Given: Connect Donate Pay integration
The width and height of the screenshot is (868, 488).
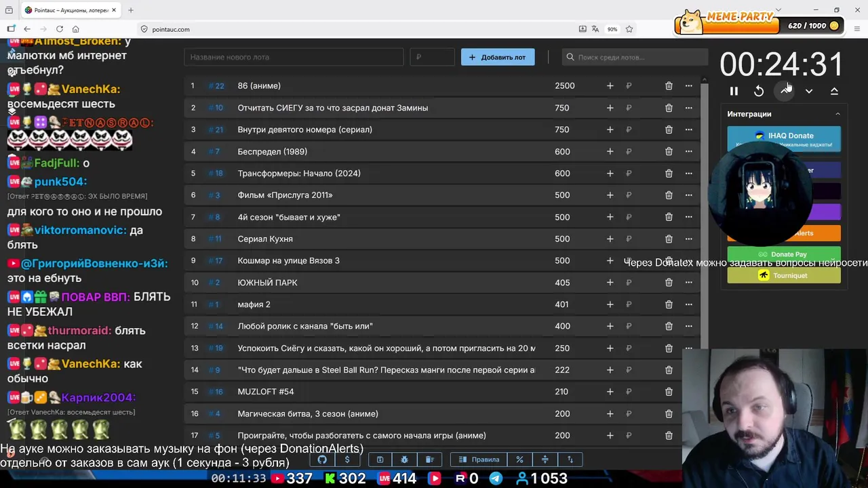Looking at the screenshot, I should click(784, 254).
